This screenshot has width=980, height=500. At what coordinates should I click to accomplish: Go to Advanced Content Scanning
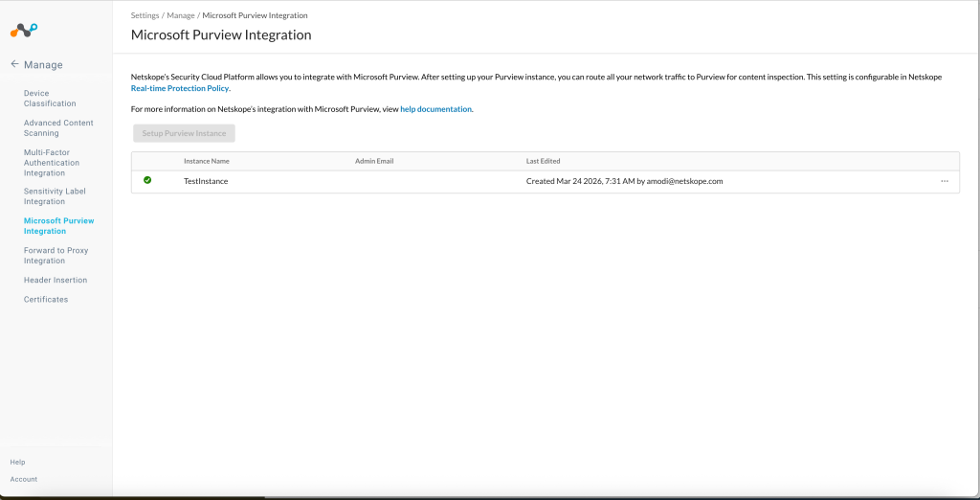click(x=58, y=127)
